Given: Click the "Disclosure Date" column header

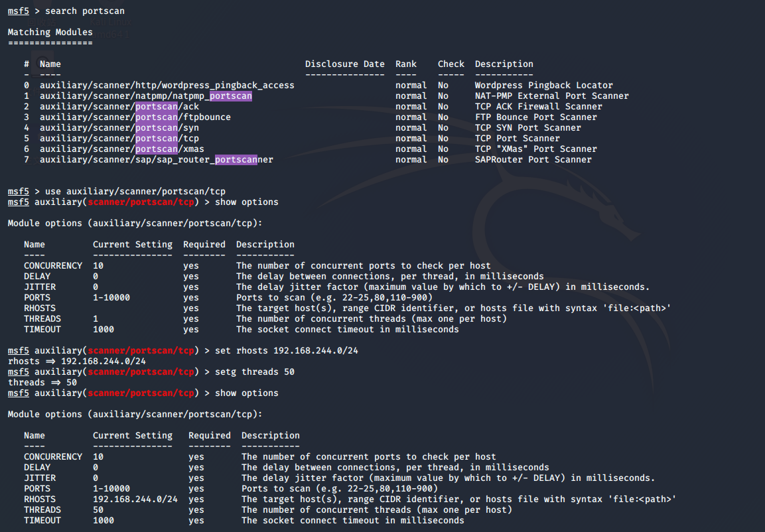Looking at the screenshot, I should pyautogui.click(x=345, y=64).
